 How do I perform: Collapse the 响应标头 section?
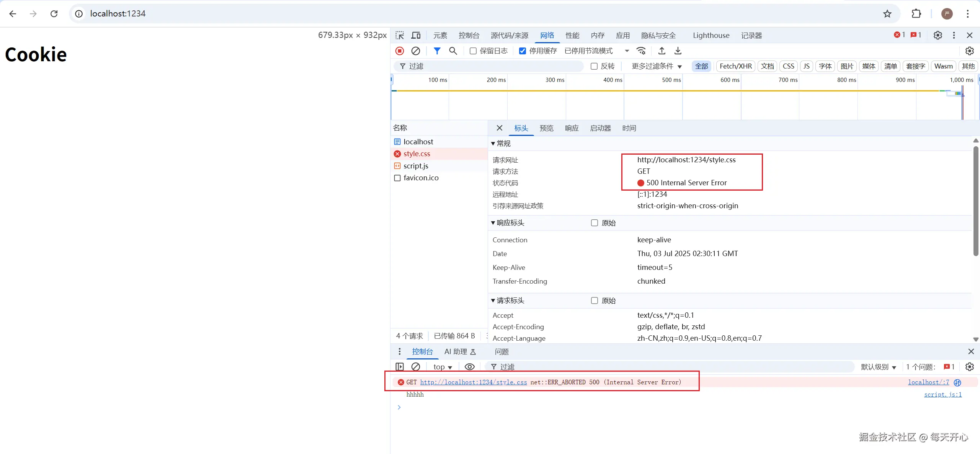pyautogui.click(x=493, y=223)
